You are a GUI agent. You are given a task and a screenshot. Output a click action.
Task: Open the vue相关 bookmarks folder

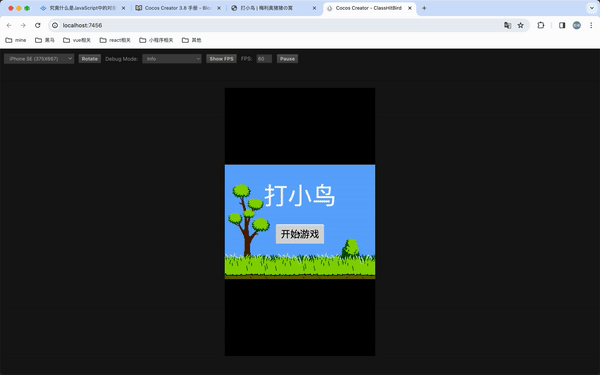[x=77, y=40]
